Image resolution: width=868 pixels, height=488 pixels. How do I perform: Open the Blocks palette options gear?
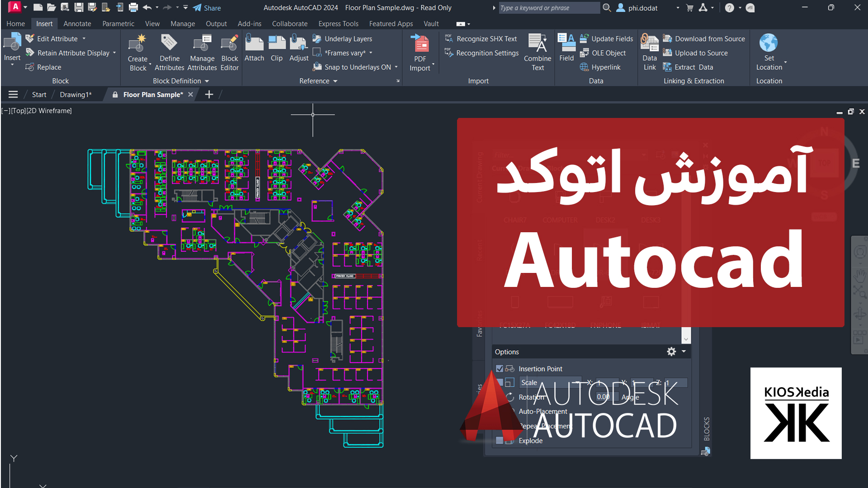point(671,352)
